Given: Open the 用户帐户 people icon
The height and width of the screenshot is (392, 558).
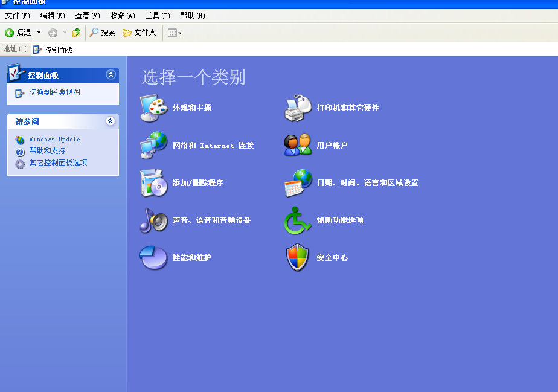Looking at the screenshot, I should pos(298,146).
